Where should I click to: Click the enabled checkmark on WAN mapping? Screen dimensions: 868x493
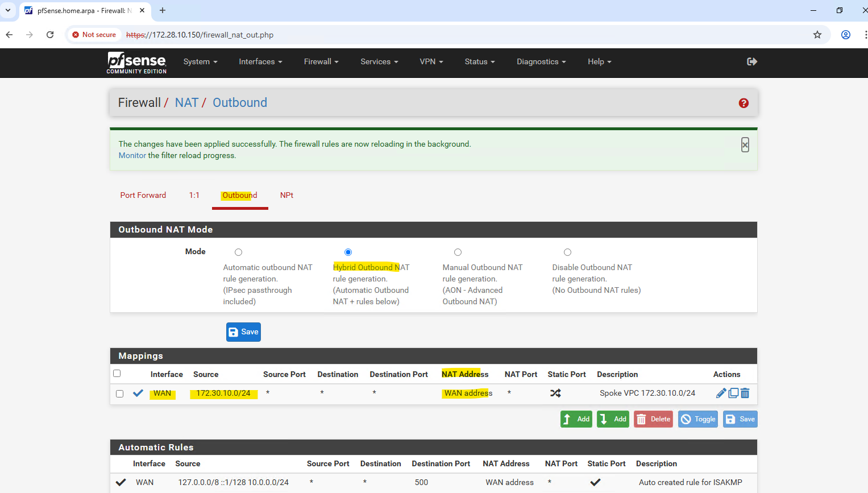pos(138,393)
